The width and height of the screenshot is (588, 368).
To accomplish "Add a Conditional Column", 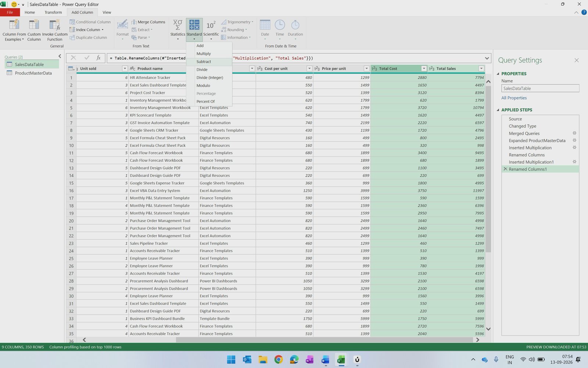I will coord(90,22).
